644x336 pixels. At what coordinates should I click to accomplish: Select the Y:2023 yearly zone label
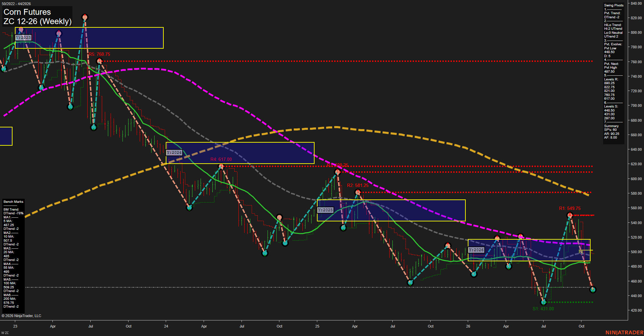point(23,38)
